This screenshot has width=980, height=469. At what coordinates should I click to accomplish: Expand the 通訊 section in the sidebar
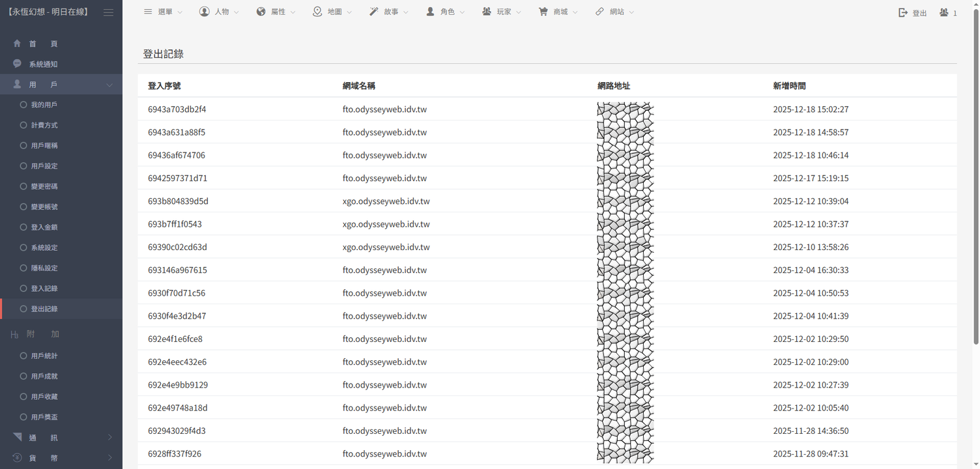[109, 438]
